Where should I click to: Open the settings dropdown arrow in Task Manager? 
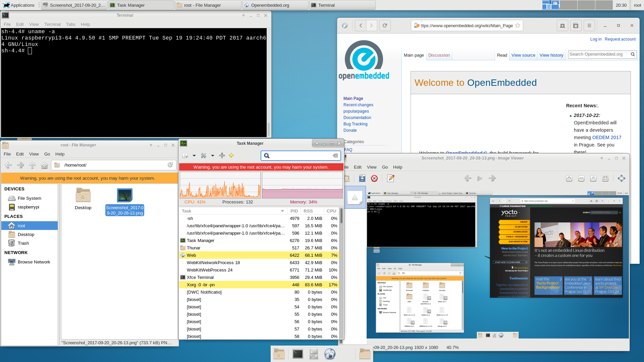[212, 156]
